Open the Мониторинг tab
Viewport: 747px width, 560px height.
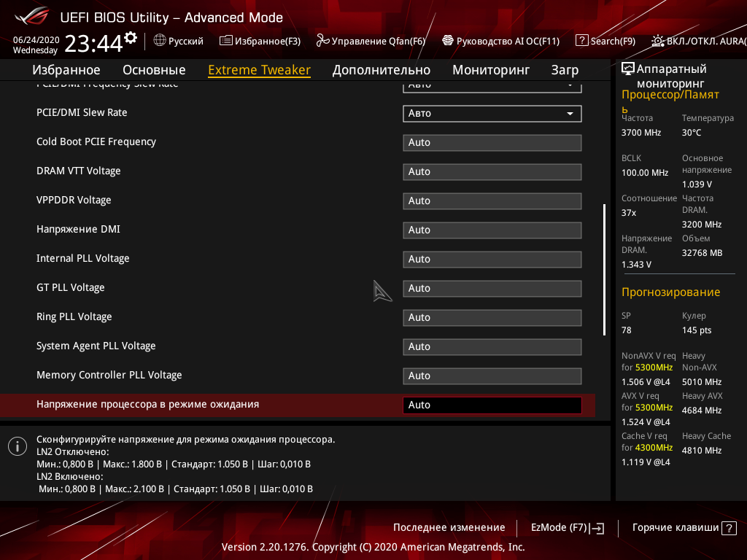[491, 70]
